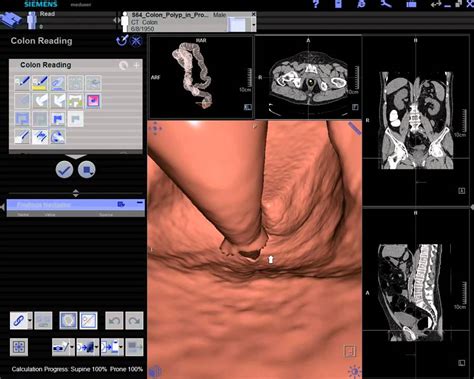
Task: Open the snapshot button dropdown arrow
Action: pos(72,347)
